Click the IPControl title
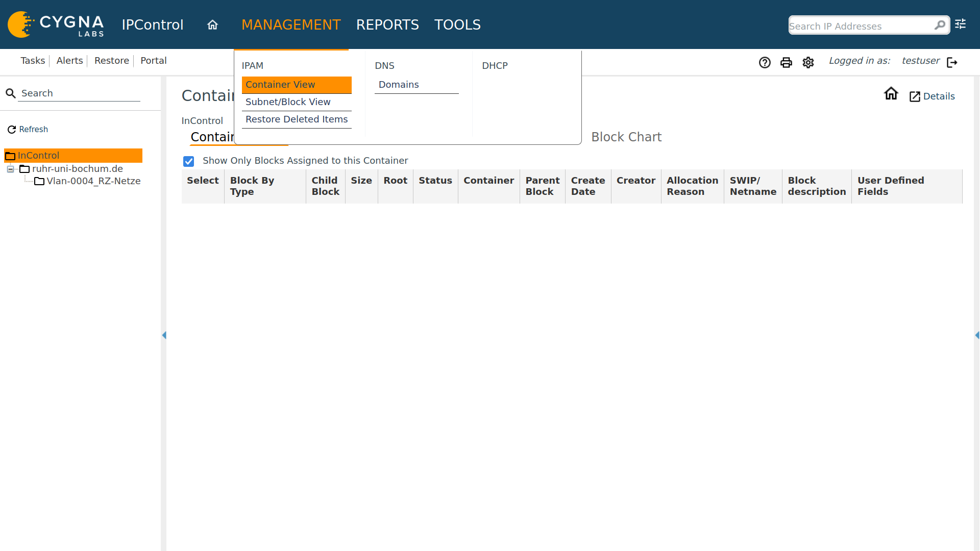 pyautogui.click(x=153, y=24)
